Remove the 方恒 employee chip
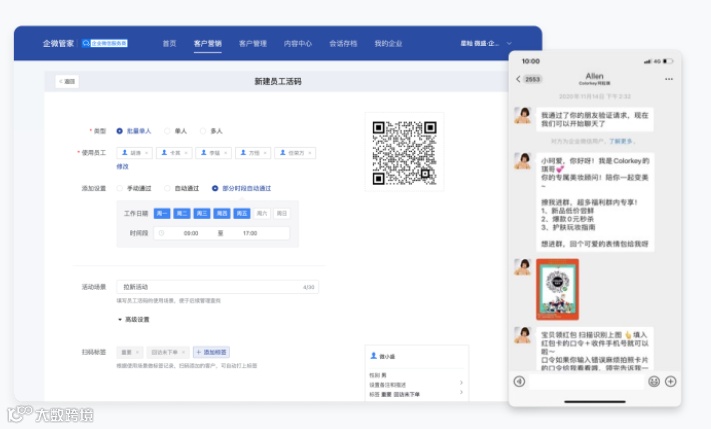The height and width of the screenshot is (429, 711). coord(265,153)
